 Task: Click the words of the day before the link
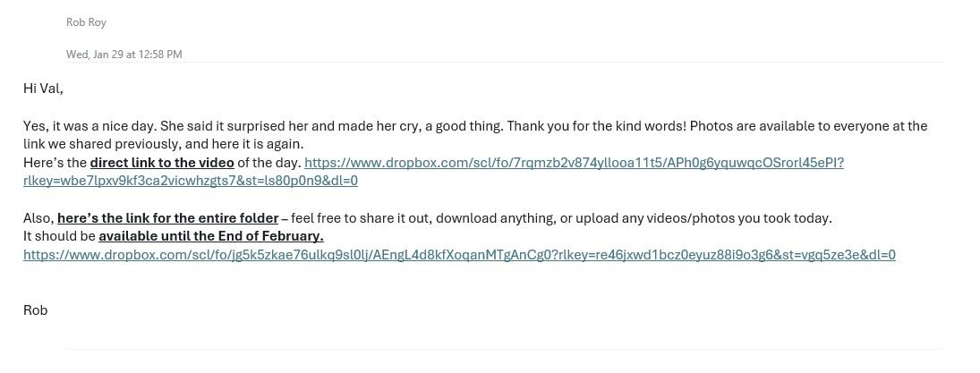[268, 163]
